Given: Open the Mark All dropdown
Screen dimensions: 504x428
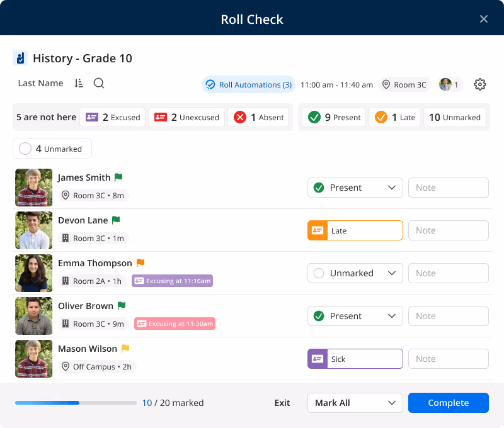Looking at the screenshot, I should click(x=355, y=403).
